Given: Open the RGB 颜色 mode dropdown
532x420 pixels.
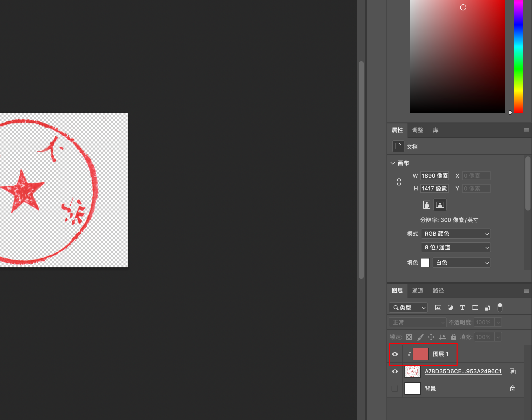Looking at the screenshot, I should point(456,234).
